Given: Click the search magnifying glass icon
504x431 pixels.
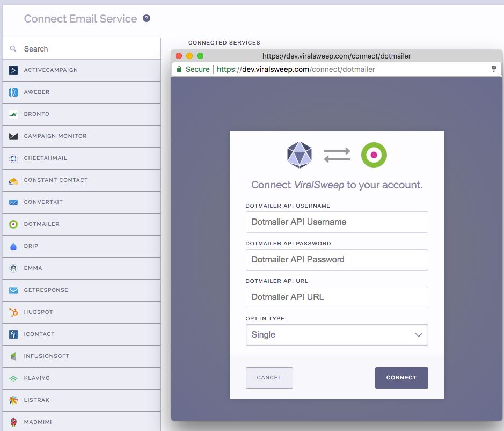Looking at the screenshot, I should (x=12, y=48).
